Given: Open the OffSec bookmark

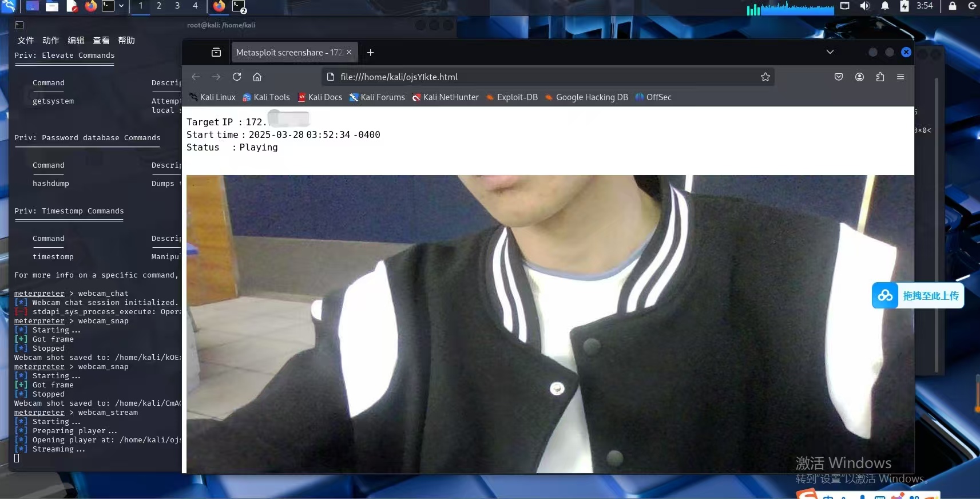Looking at the screenshot, I should pyautogui.click(x=653, y=97).
